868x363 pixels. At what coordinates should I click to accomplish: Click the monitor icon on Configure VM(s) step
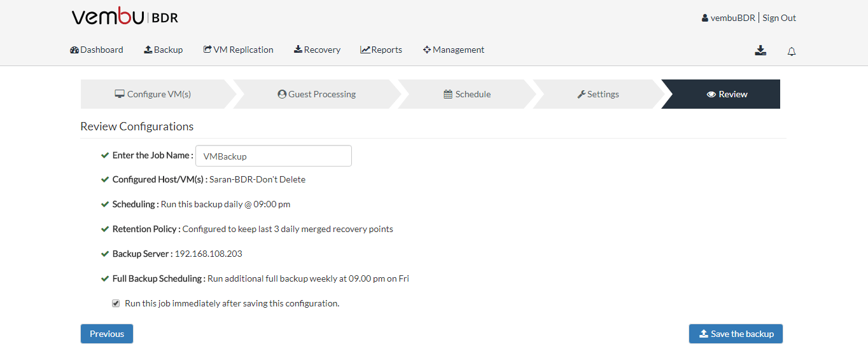[120, 94]
